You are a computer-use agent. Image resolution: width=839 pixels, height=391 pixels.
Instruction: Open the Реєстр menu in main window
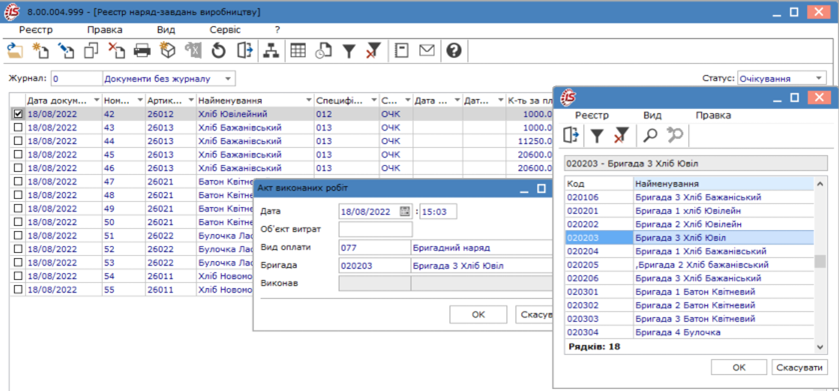pyautogui.click(x=36, y=30)
